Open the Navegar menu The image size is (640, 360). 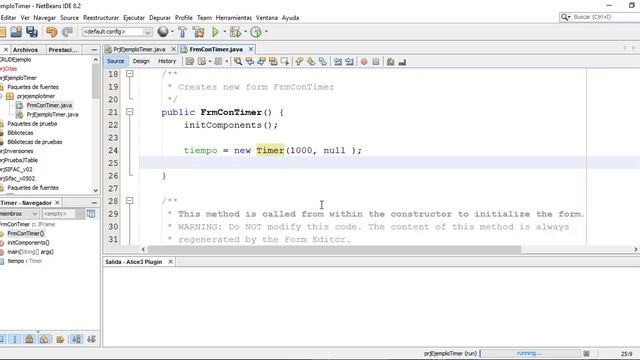coord(44,18)
